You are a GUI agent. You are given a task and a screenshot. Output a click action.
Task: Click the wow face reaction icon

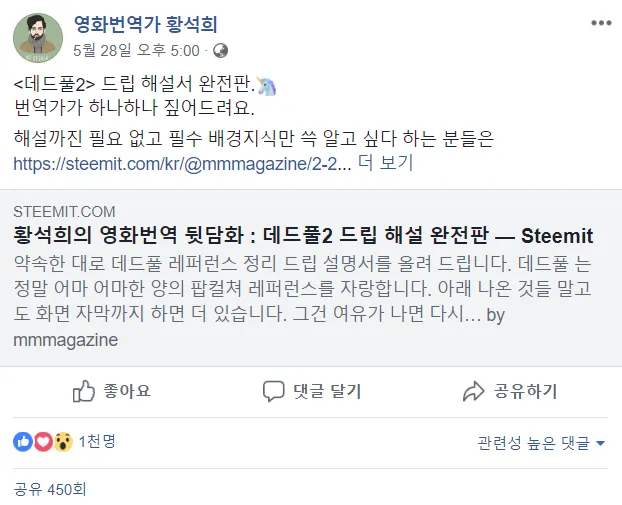pos(62,442)
